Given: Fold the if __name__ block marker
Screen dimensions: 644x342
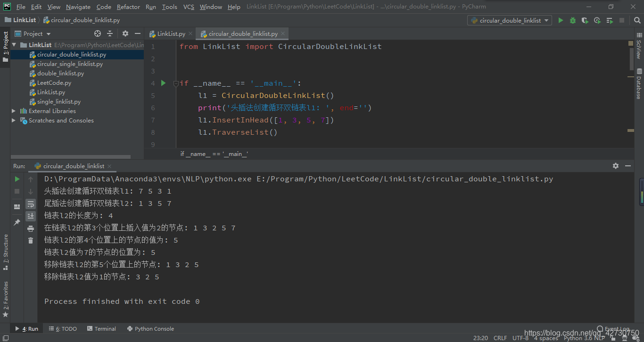Looking at the screenshot, I should click(176, 83).
